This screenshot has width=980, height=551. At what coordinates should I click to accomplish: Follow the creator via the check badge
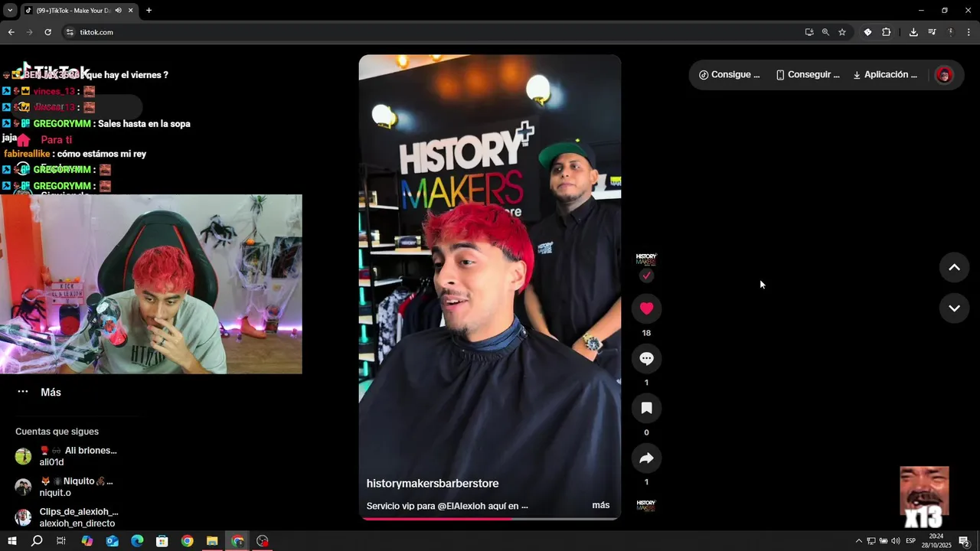pos(647,275)
